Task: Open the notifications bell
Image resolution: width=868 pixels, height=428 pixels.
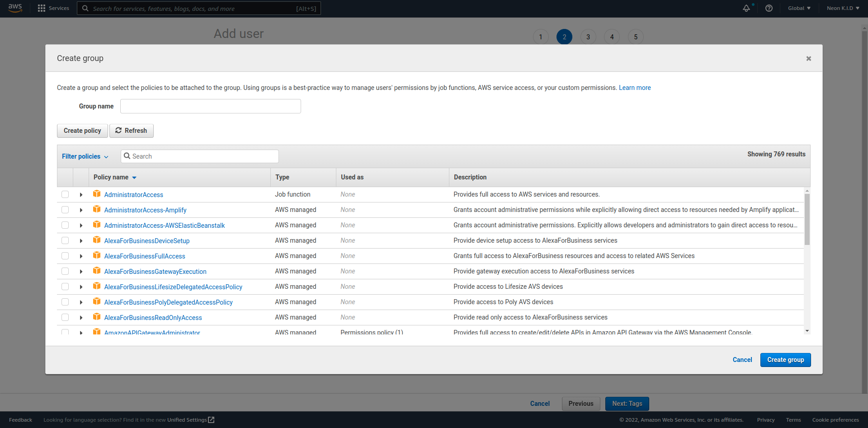Action: pyautogui.click(x=746, y=8)
